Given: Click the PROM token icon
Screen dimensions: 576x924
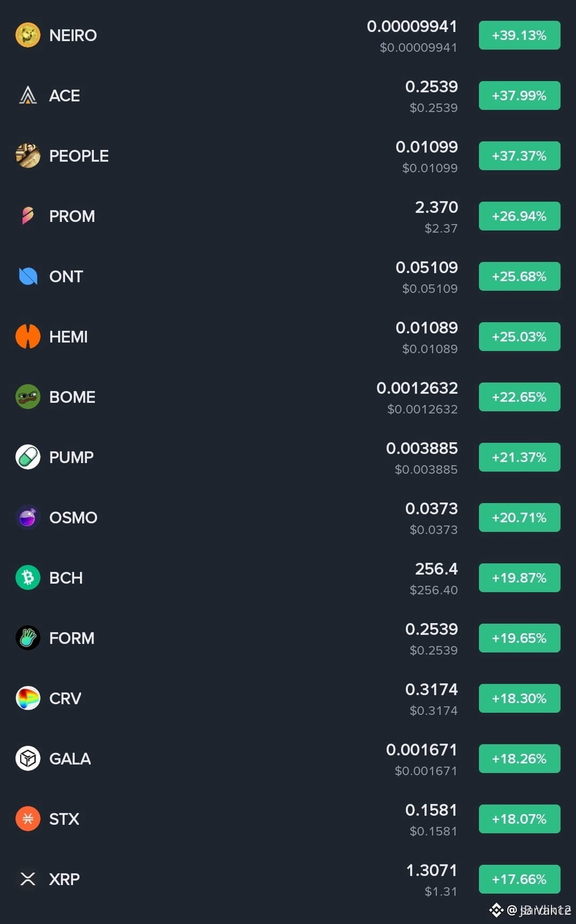Looking at the screenshot, I should tap(28, 216).
